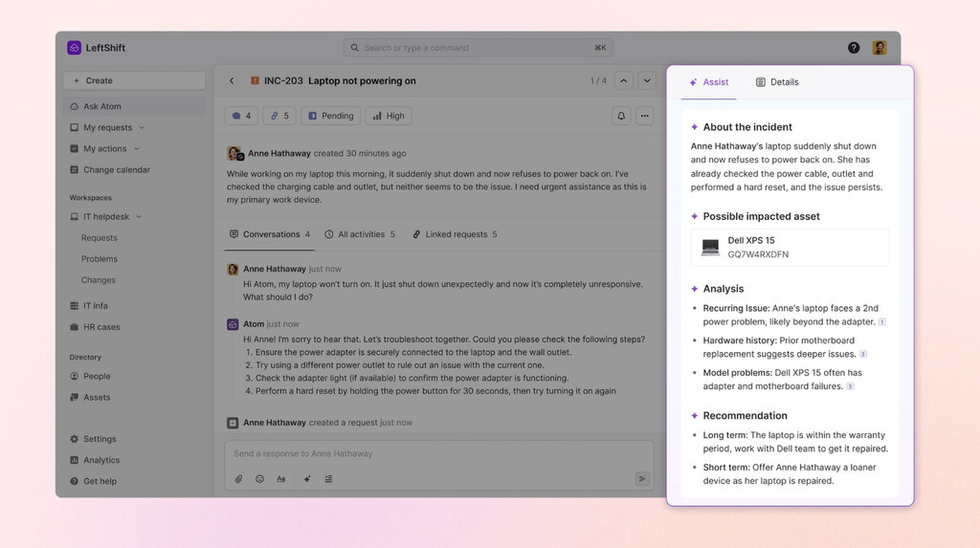Click the search or type a command field
The height and width of the screenshot is (548, 980).
coord(478,48)
